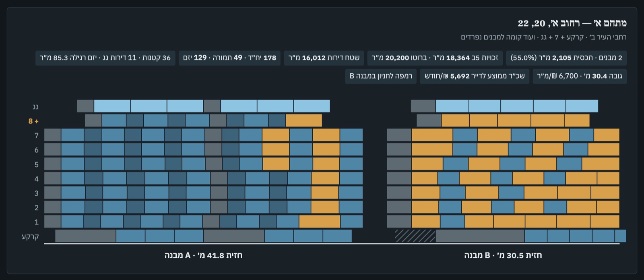Select the "רמפה לחניון במבנה B" chip
644x280 pixels.
[x=381, y=76]
